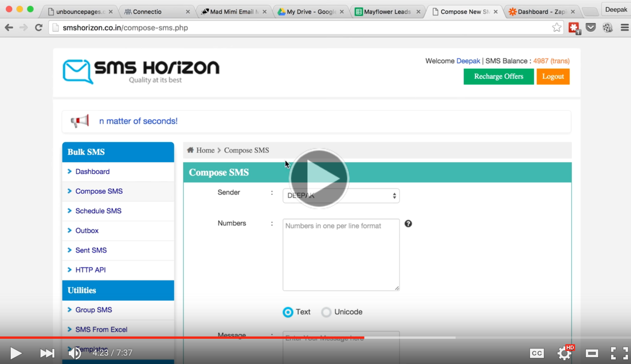
Task: Open Dashboard in the Bulk SMS sidebar
Action: 93,172
